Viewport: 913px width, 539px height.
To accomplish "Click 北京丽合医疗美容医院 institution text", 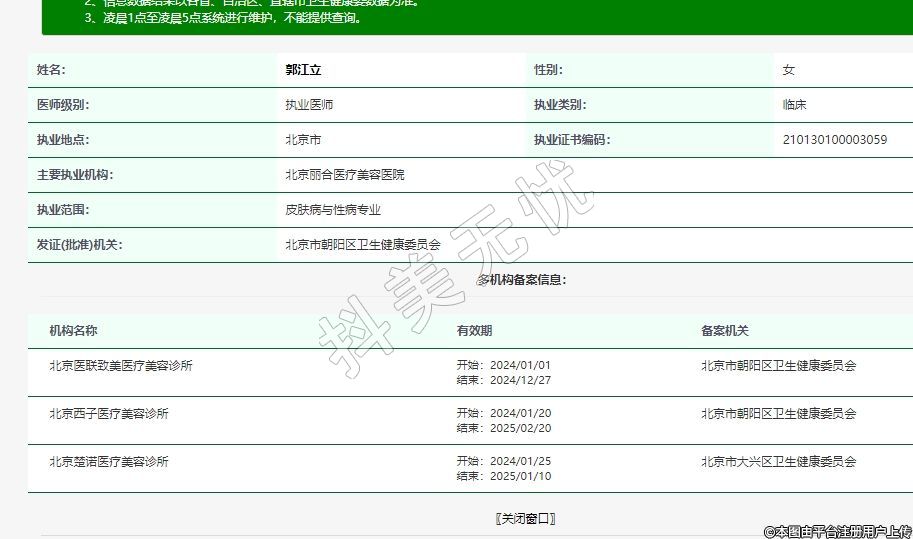I will coord(345,175).
